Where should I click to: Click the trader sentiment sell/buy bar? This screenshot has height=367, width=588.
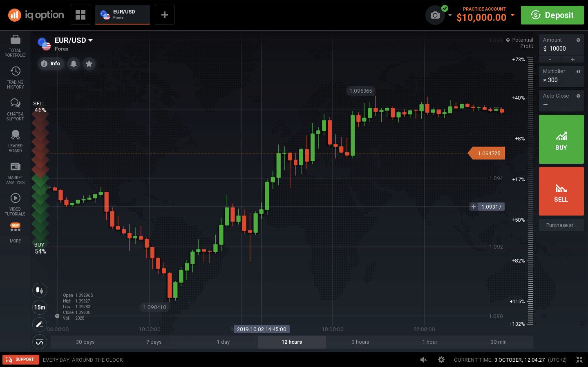coord(40,178)
